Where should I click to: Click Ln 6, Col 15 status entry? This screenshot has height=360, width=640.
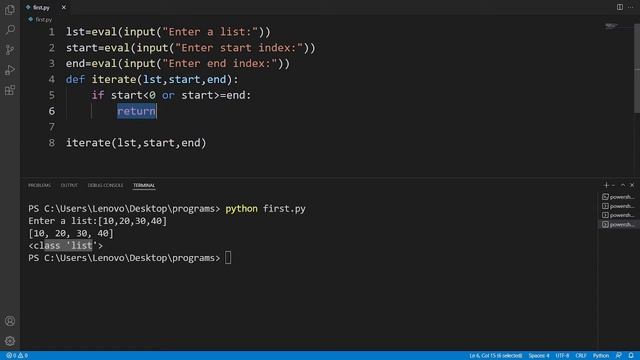[496, 356]
